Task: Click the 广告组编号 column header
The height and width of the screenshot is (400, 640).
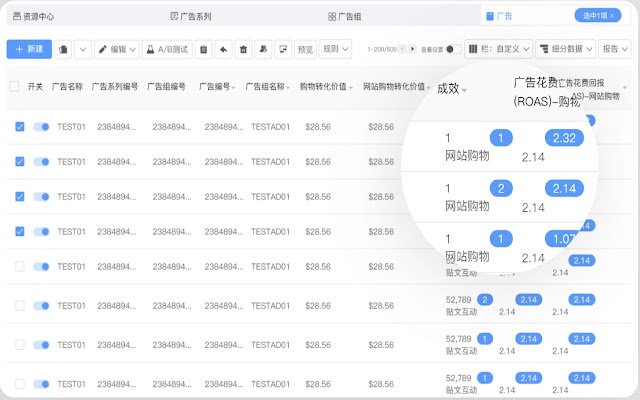Action: click(166, 87)
